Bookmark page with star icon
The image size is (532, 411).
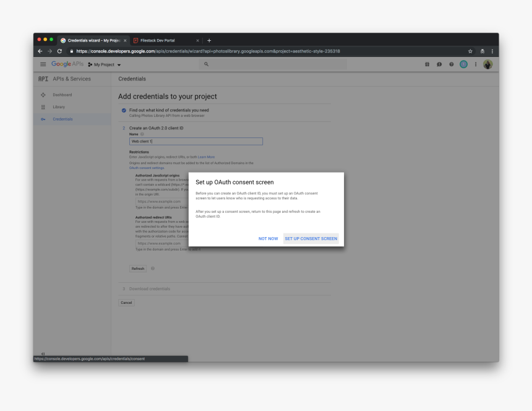coord(470,51)
